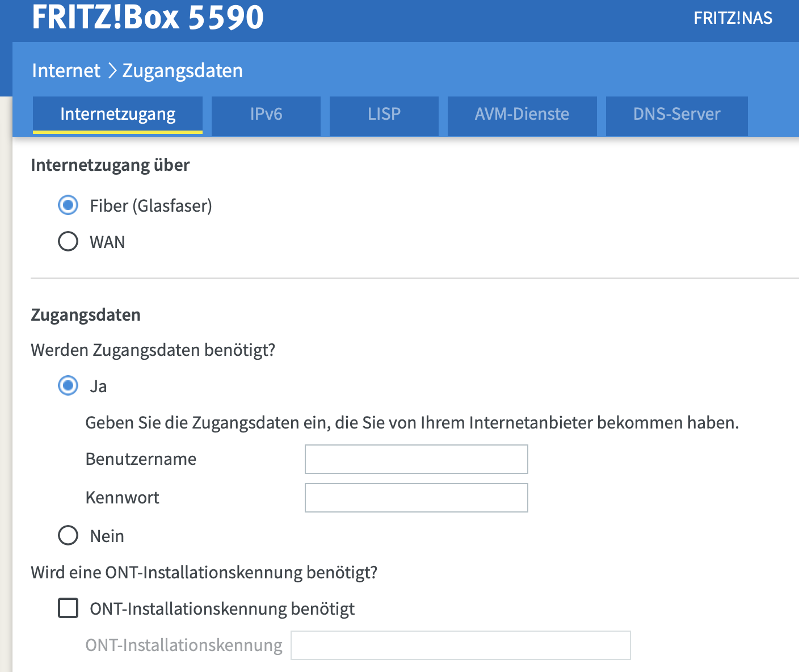The width and height of the screenshot is (799, 672).
Task: Select the Fiber (Glasfaser) radio button
Action: click(68, 205)
